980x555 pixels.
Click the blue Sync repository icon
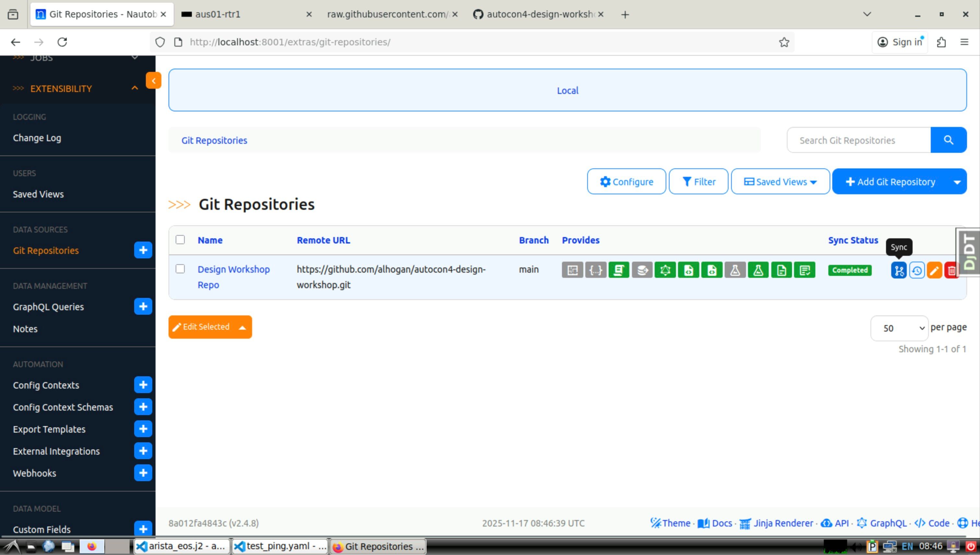(x=898, y=270)
